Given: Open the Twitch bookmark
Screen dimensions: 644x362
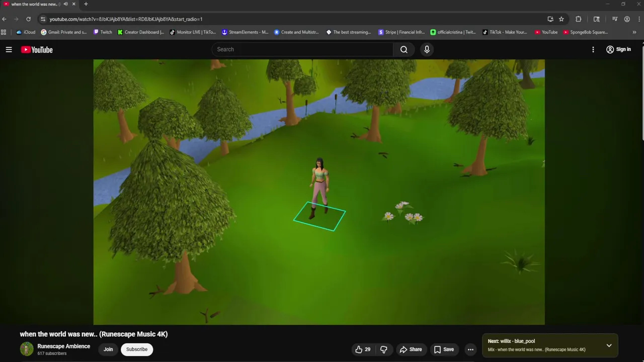Looking at the screenshot, I should (x=103, y=32).
